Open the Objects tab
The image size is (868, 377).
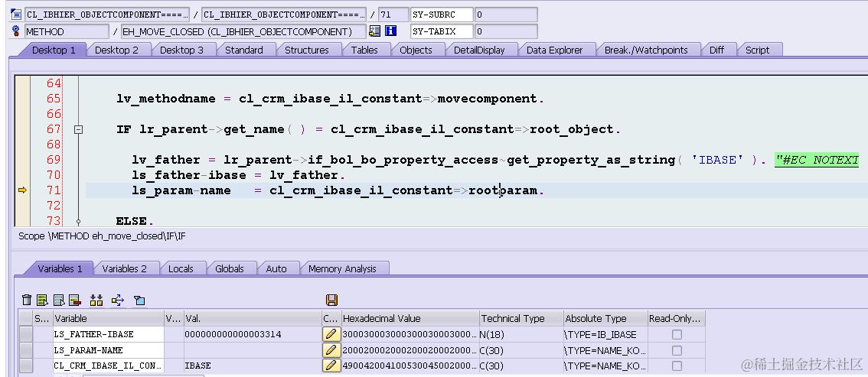[x=416, y=50]
